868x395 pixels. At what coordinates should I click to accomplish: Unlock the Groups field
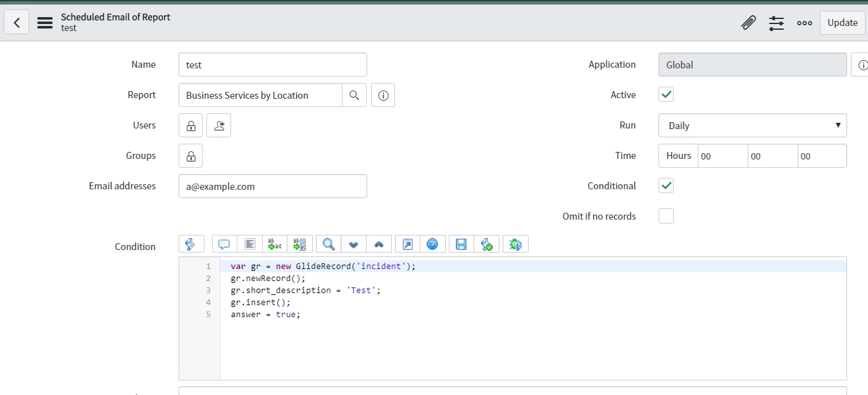(191, 156)
